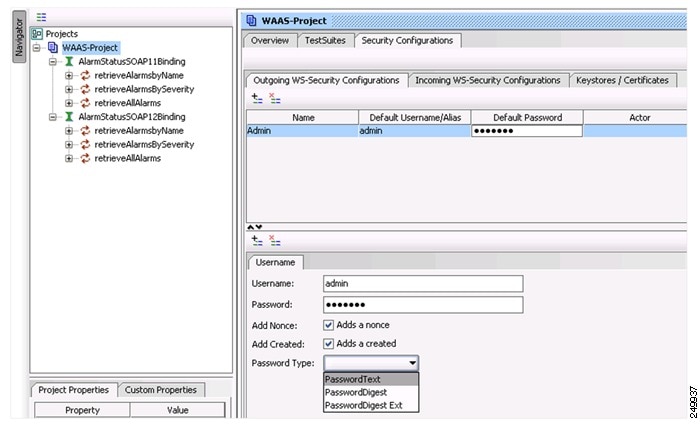Viewport: 700px width, 429px height.
Task: Expand retrieveAlarmsbyName under SOAP12Binding
Action: click(69, 130)
